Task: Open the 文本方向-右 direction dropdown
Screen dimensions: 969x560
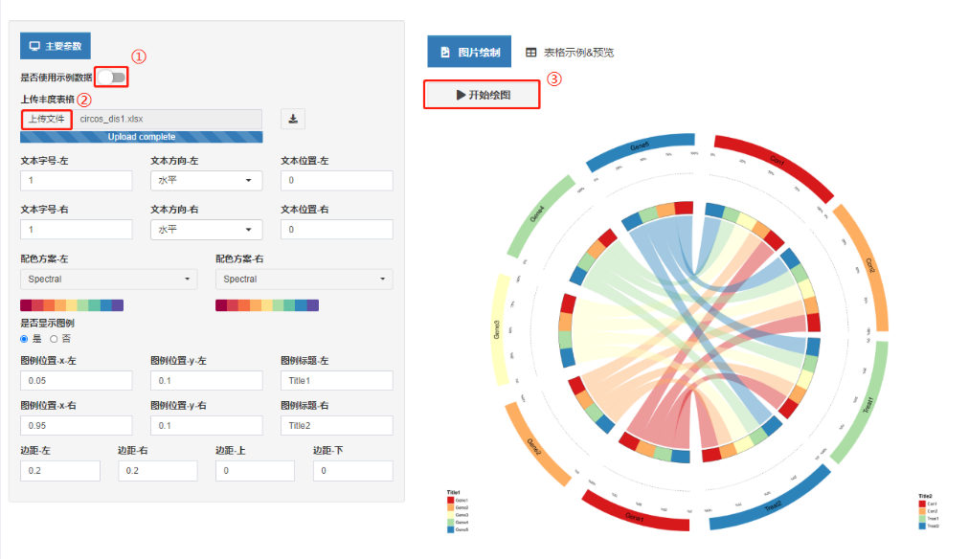Action: [206, 229]
